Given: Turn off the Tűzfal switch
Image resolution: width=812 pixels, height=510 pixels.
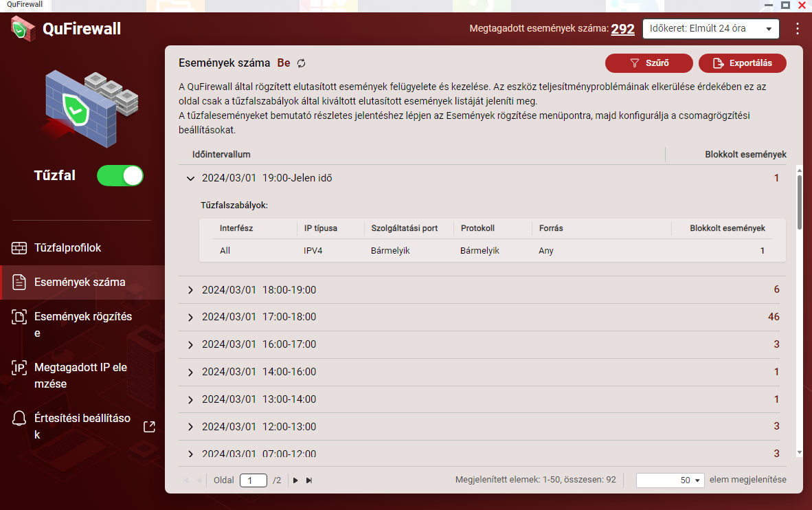Looking at the screenshot, I should (120, 176).
